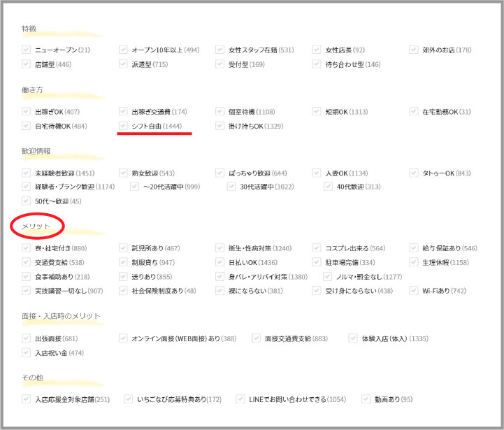This screenshot has width=504, height=430.
Task: Check the 掛け持ちOK option
Action: pyautogui.click(x=220, y=126)
